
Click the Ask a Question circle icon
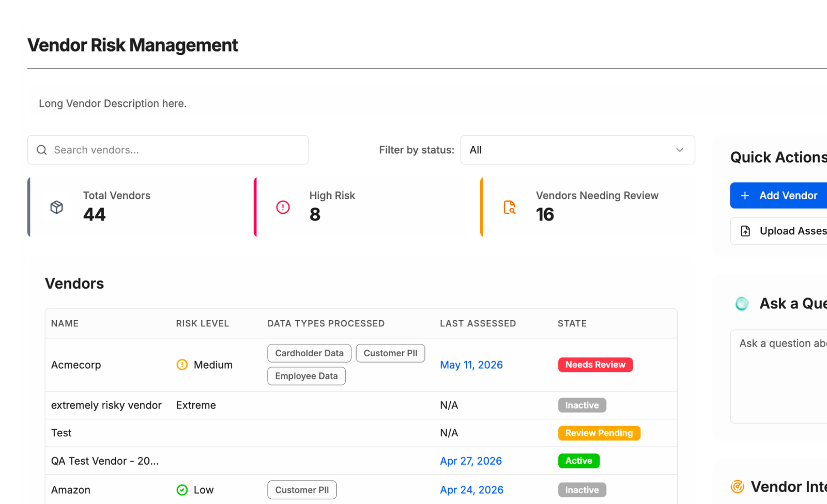pos(742,304)
